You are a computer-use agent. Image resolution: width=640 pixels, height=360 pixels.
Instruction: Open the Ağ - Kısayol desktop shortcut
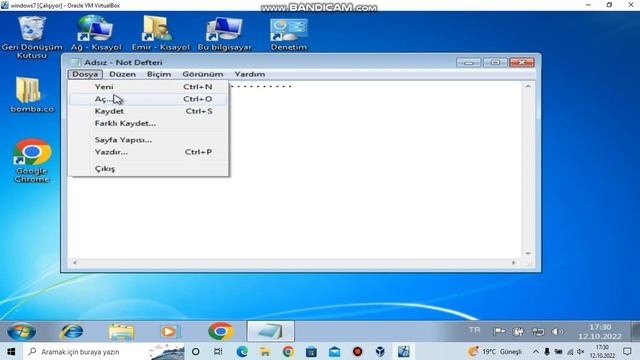pos(96,33)
